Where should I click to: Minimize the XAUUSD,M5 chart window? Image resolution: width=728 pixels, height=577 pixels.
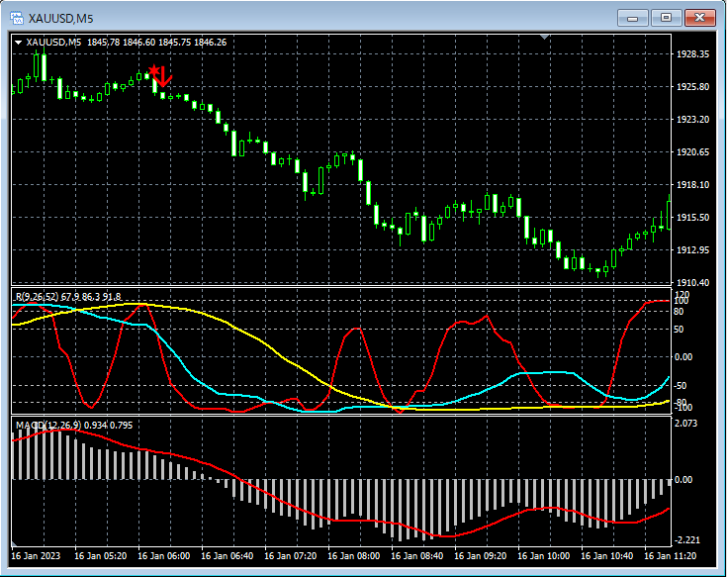pos(633,17)
